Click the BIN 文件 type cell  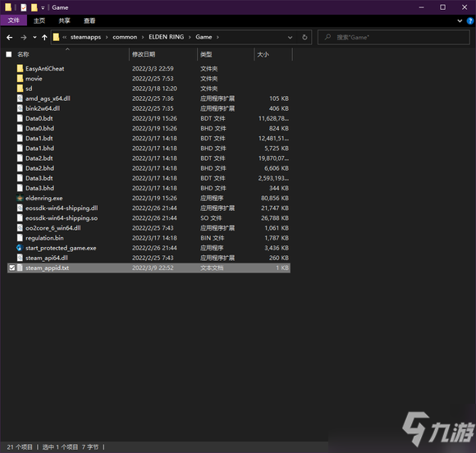[x=213, y=238]
